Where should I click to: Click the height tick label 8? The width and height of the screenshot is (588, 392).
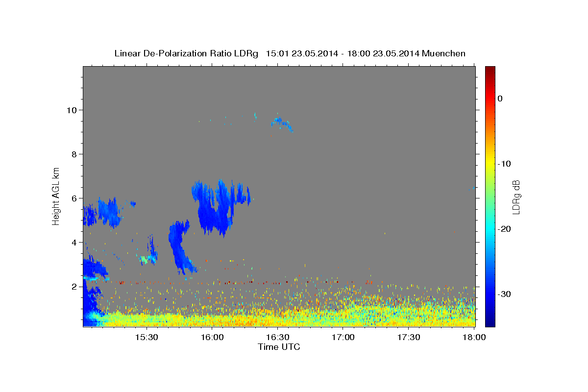click(75, 154)
